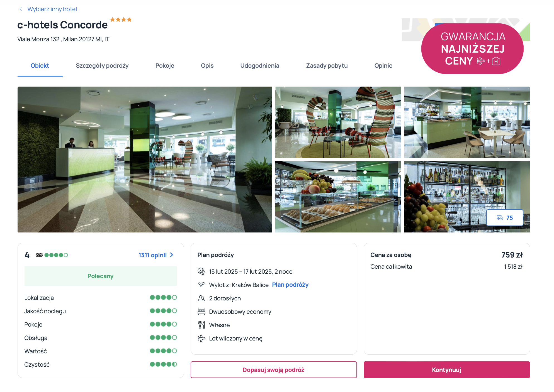Go to the Opis tab
This screenshot has width=554, height=392.
click(x=207, y=66)
